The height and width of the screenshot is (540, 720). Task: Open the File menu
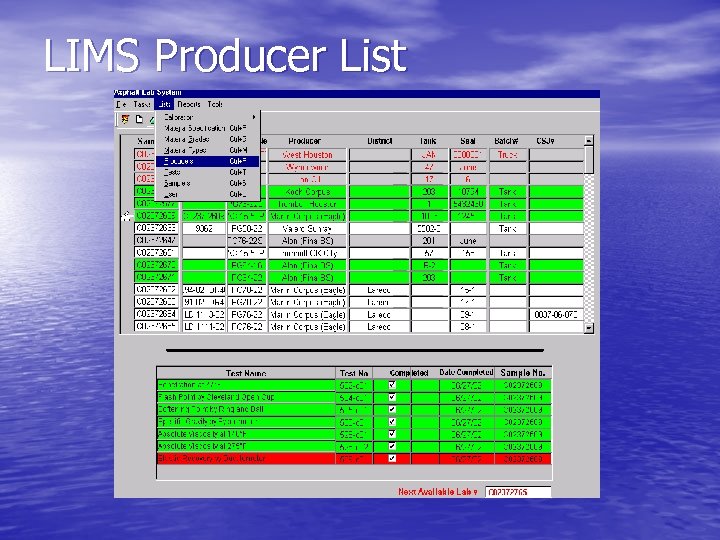coord(121,105)
